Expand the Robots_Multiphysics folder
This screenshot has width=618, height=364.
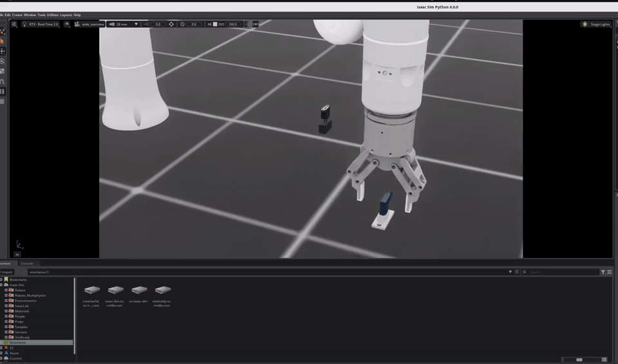click(6, 295)
